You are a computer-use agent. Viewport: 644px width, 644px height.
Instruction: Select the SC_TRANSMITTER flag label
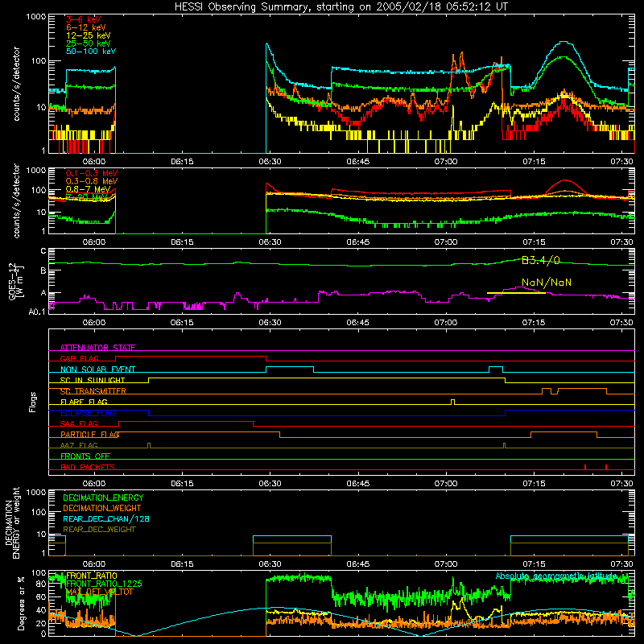click(x=93, y=391)
